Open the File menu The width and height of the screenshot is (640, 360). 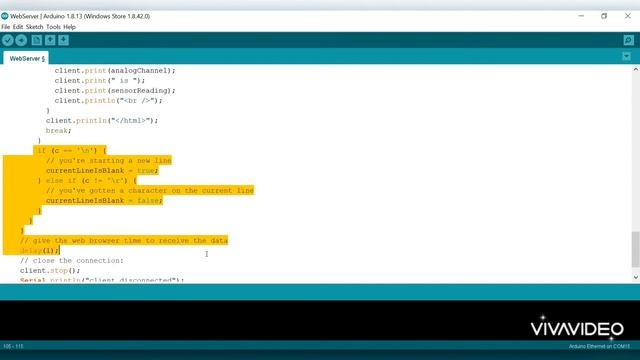pyautogui.click(x=6, y=27)
